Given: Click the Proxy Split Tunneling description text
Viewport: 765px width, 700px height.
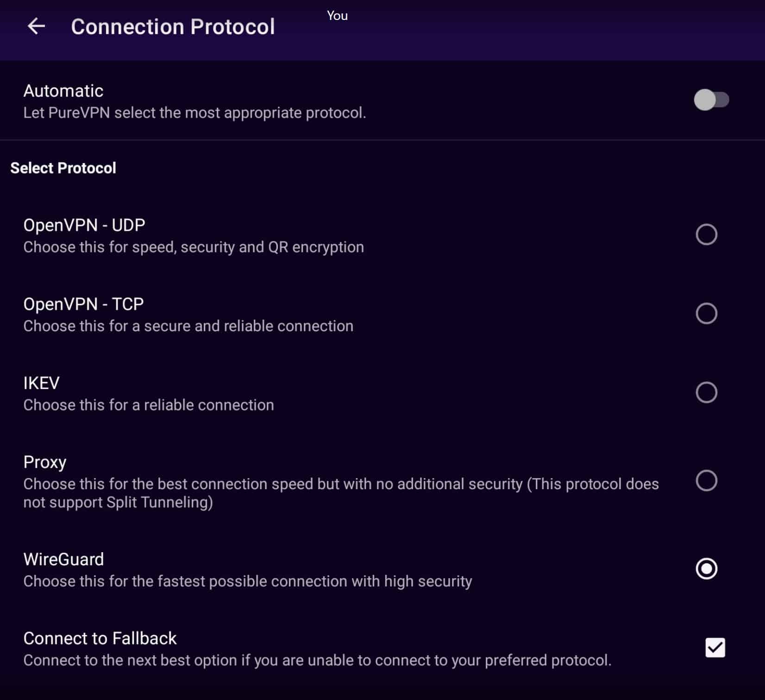Looking at the screenshot, I should pyautogui.click(x=341, y=493).
